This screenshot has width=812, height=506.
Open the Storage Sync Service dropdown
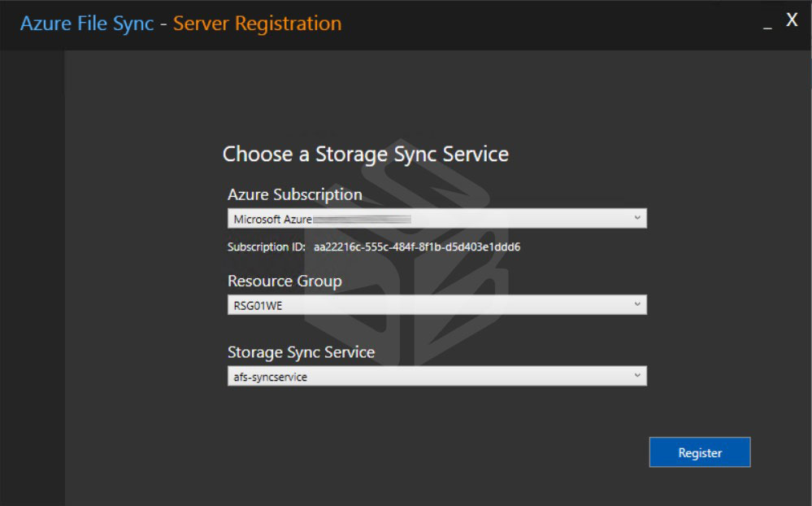[x=437, y=376]
